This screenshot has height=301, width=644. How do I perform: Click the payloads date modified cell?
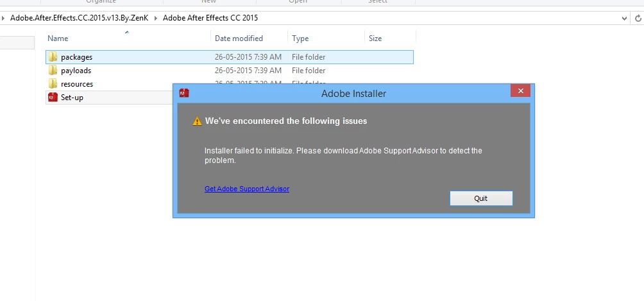click(x=248, y=71)
